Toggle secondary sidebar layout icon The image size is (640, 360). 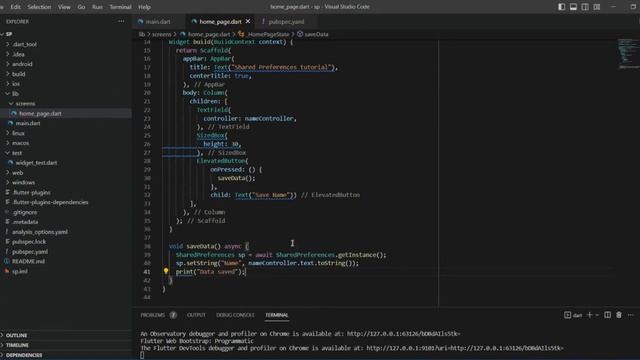pyautogui.click(x=585, y=7)
